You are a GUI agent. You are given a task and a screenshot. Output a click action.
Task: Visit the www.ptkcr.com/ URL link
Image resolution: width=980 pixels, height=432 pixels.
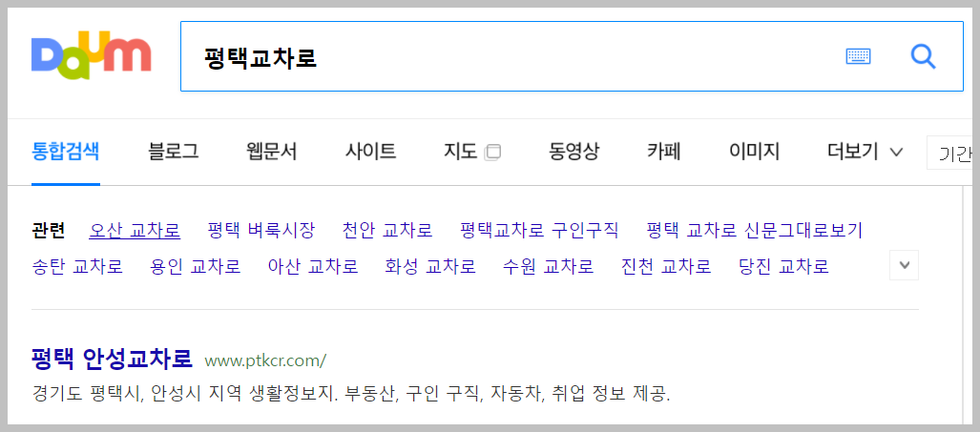point(265,360)
